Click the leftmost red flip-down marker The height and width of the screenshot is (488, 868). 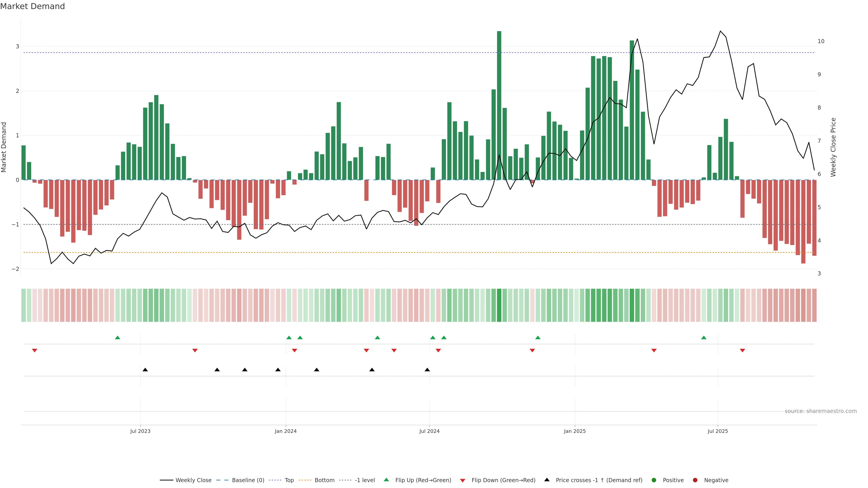tap(34, 351)
